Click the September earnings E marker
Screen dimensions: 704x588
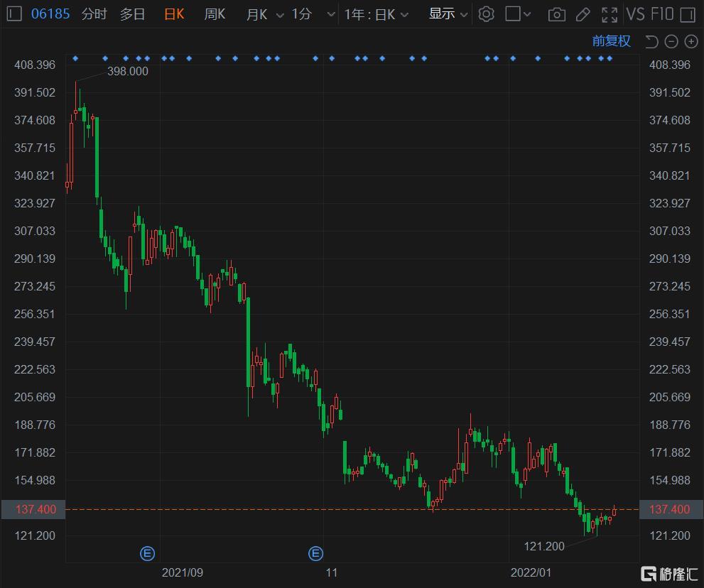pyautogui.click(x=147, y=553)
